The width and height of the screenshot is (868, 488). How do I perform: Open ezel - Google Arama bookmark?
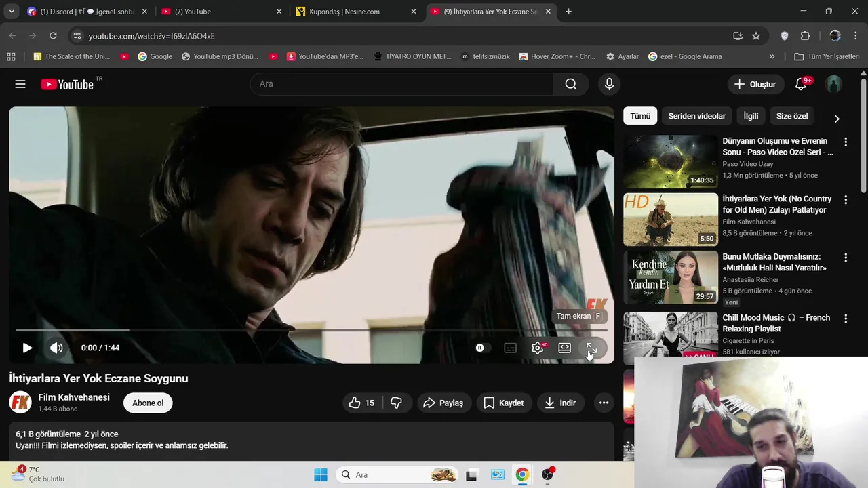(685, 56)
